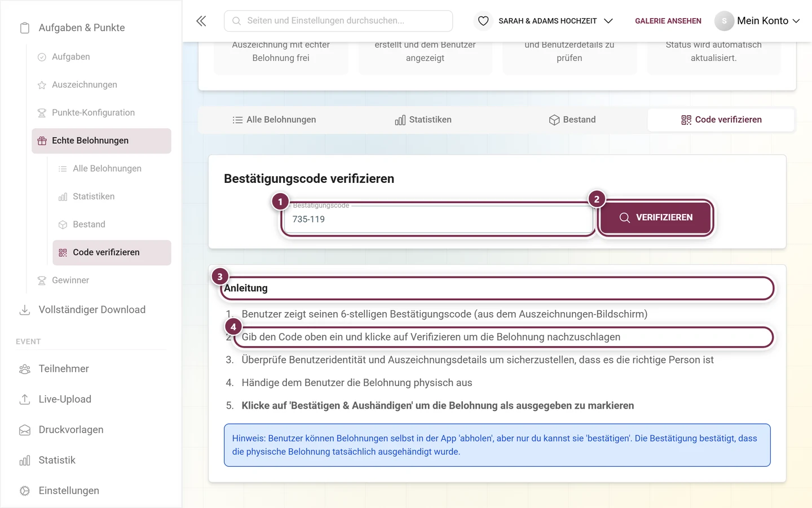Focus the Seiten und Einstellungen durchsuchen search box
Screen dimensions: 812x508
338,21
